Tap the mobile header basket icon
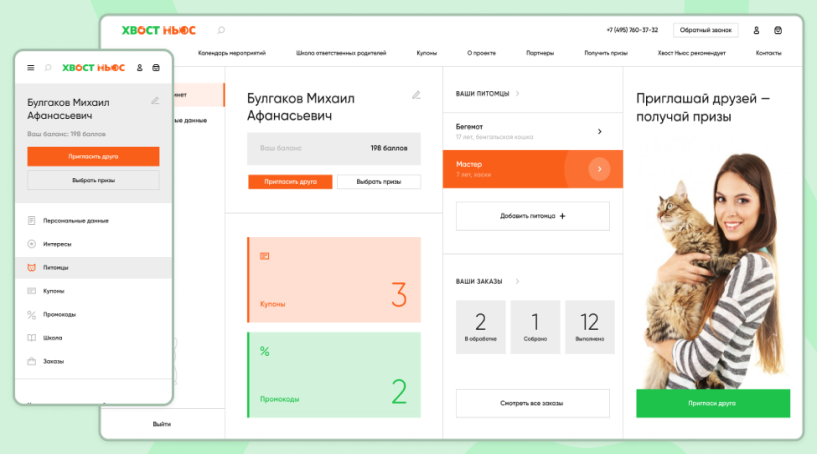This screenshot has width=817, height=454. pos(155,68)
